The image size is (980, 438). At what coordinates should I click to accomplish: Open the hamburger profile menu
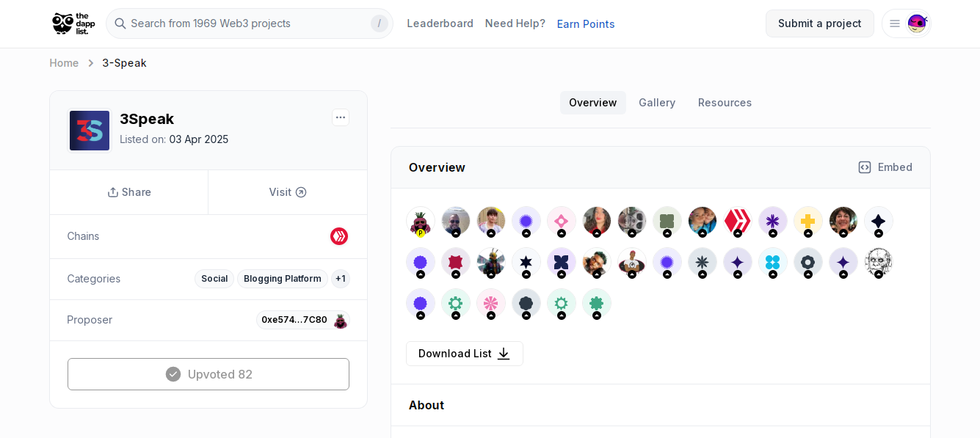pyautogui.click(x=895, y=23)
